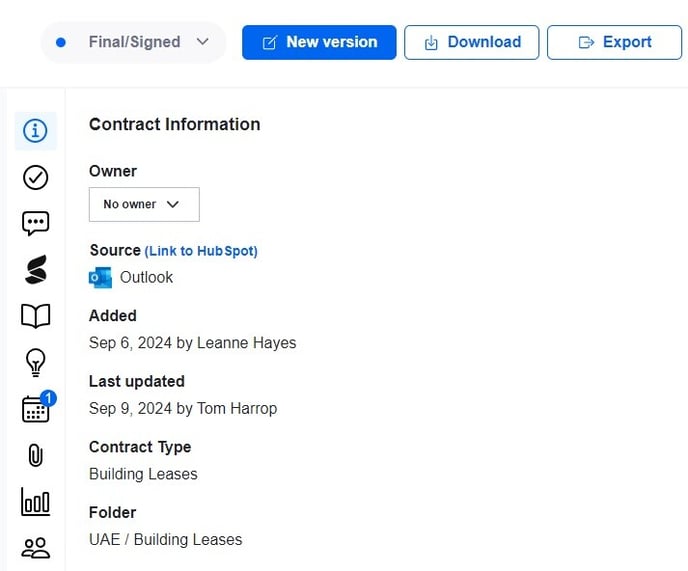The height and width of the screenshot is (571, 688).
Task: Click the stylized S logo sidebar icon
Action: coord(35,270)
